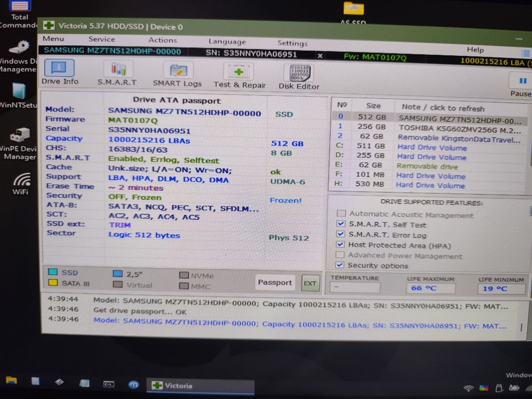Open the WiFi desktop shortcut

click(x=21, y=184)
